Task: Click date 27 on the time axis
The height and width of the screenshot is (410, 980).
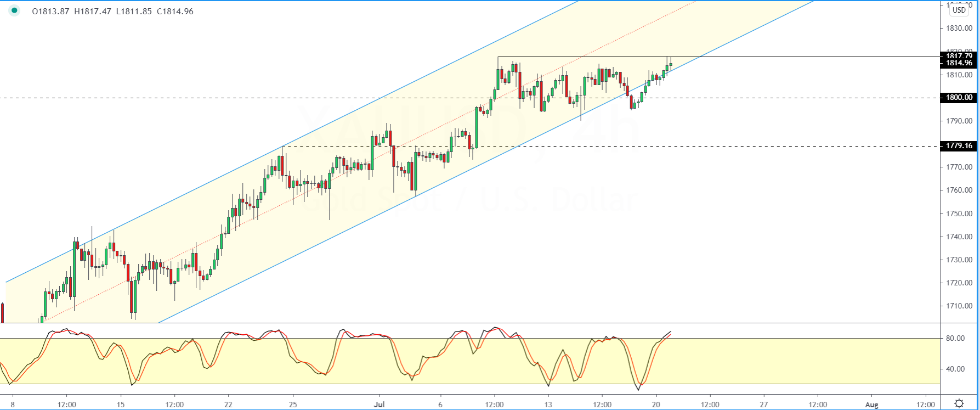Action: [x=764, y=405]
